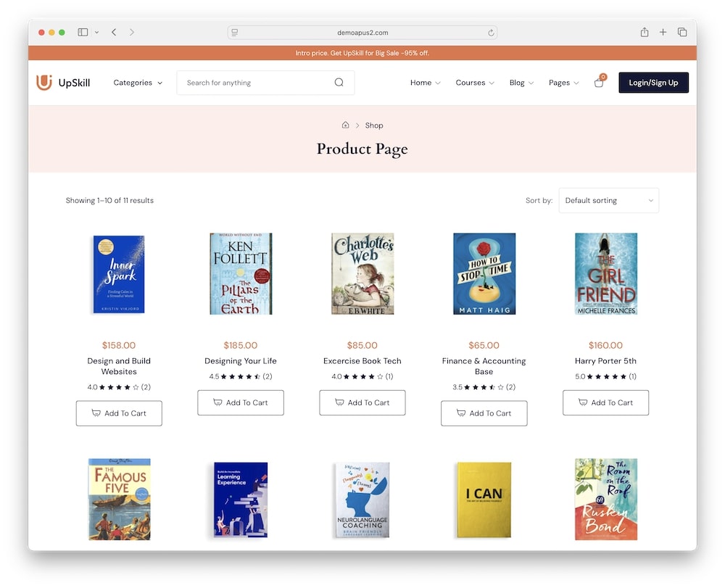Image resolution: width=725 pixels, height=588 pixels.
Task: Click the UpSkill logo
Action: [63, 83]
